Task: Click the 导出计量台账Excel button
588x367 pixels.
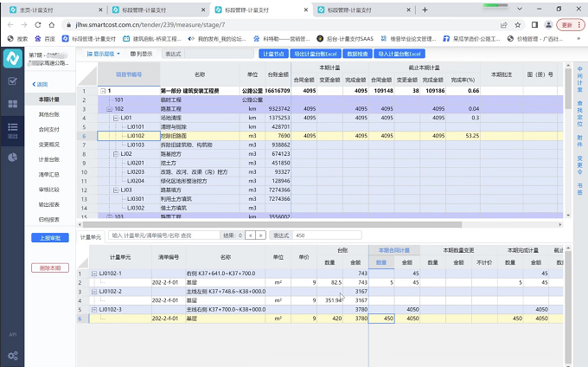Action: 315,54
